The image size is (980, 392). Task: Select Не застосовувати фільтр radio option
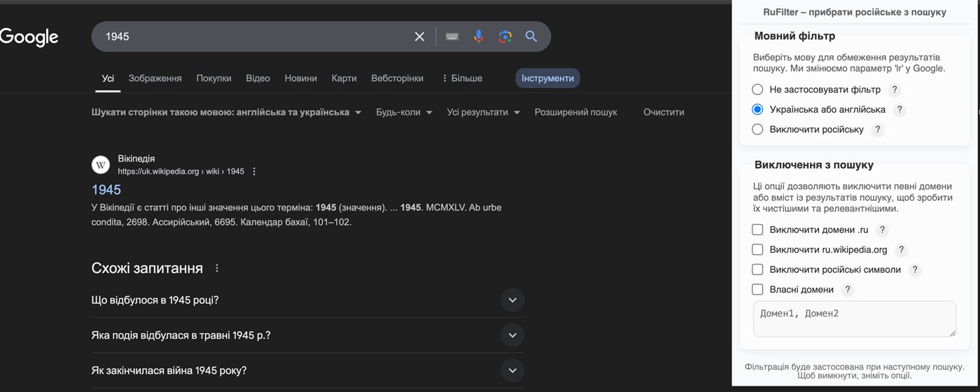click(757, 90)
